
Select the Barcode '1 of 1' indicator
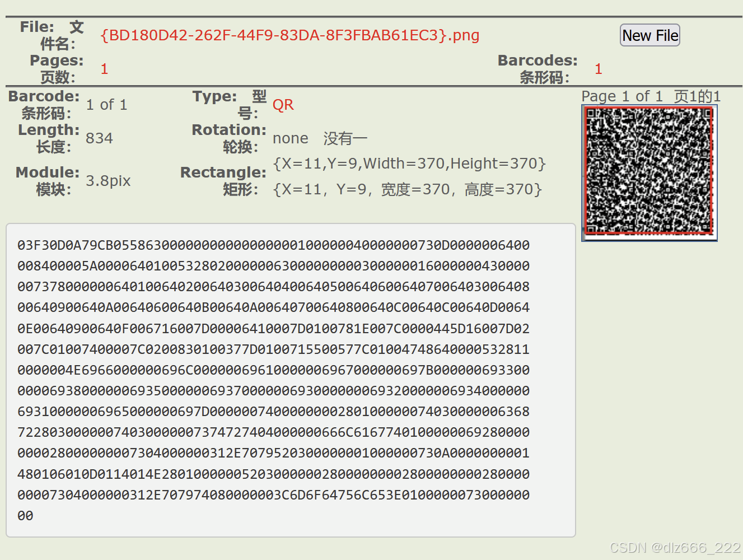106,104
